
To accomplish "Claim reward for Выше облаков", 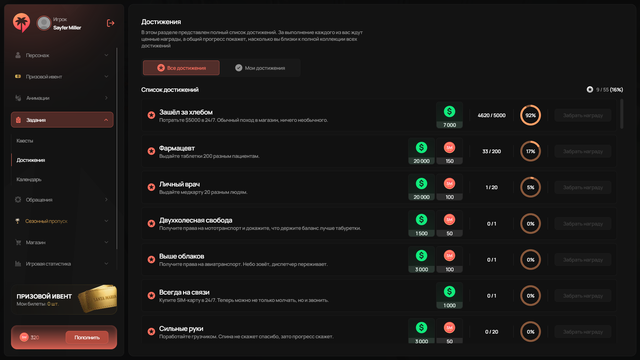I will 583,260.
